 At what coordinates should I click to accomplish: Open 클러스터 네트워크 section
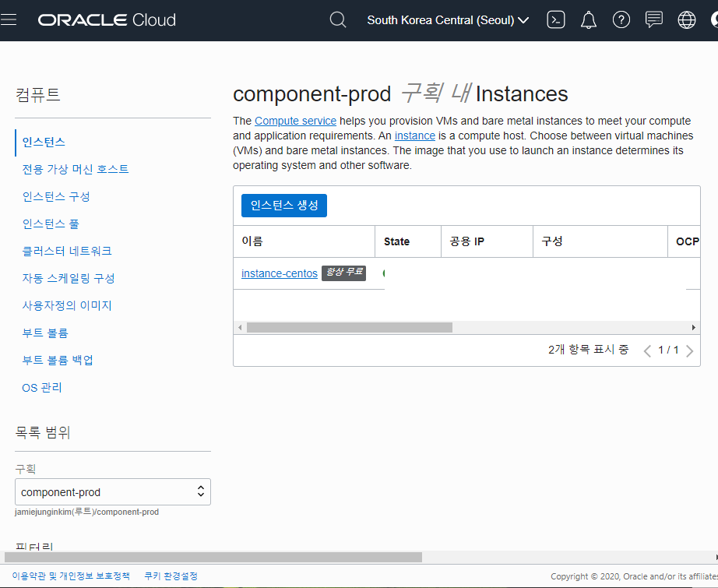67,251
